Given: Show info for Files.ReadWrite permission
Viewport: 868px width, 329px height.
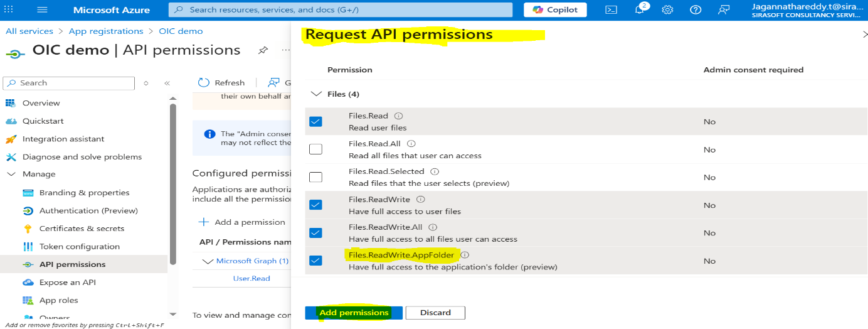Looking at the screenshot, I should (x=421, y=200).
